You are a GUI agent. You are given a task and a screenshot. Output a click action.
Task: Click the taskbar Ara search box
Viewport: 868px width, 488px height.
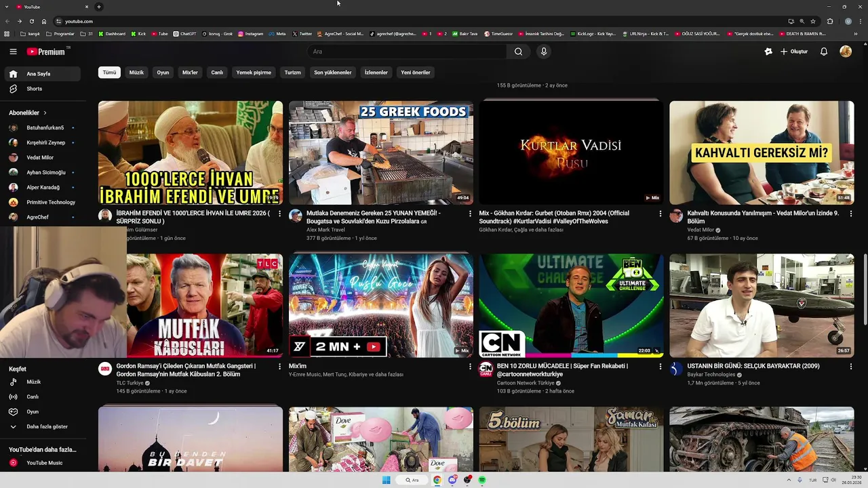pos(412,480)
